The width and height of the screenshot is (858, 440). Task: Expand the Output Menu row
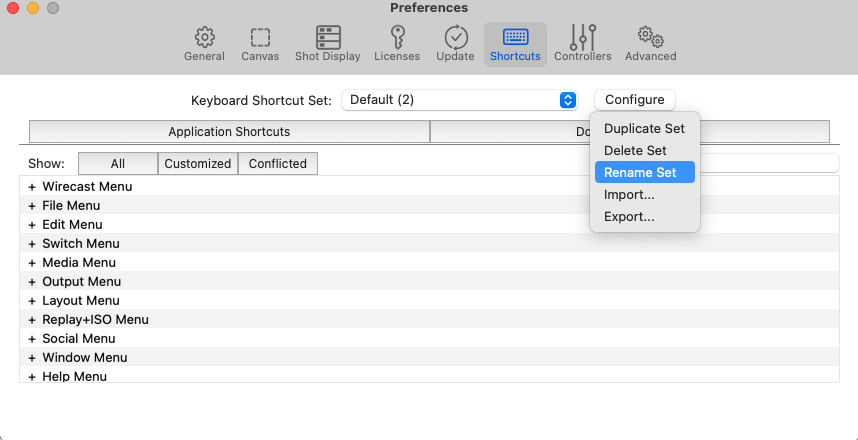pyautogui.click(x=32, y=282)
